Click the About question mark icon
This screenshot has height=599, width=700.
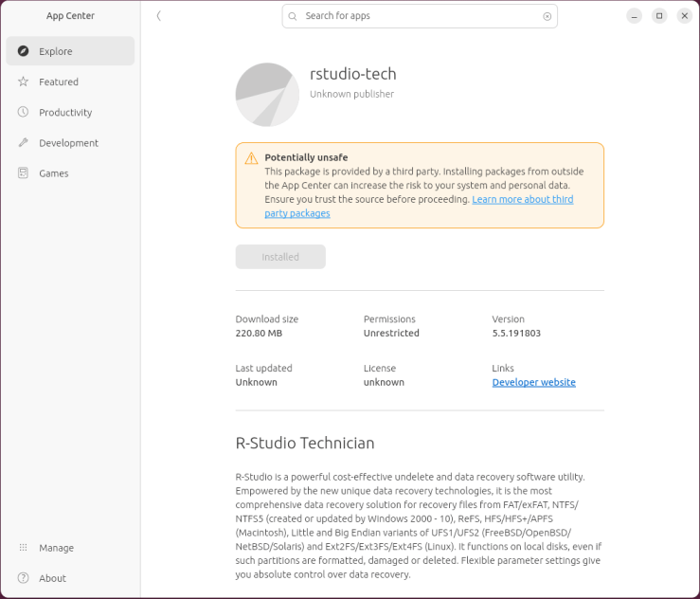[24, 578]
